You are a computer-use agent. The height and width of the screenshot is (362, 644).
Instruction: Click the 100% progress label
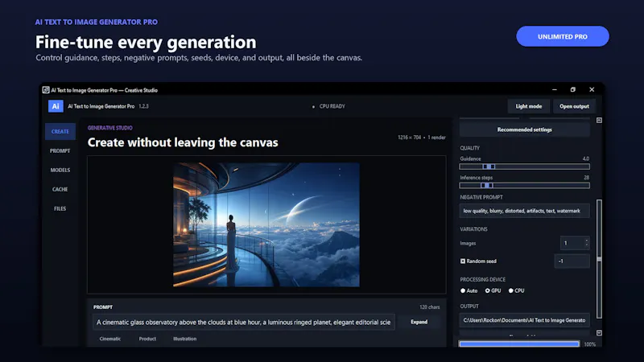[x=590, y=345]
